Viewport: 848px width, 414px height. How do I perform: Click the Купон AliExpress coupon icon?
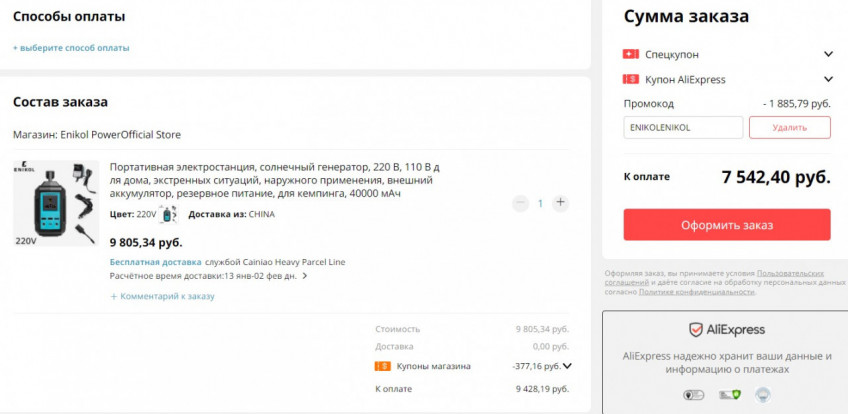click(x=630, y=79)
